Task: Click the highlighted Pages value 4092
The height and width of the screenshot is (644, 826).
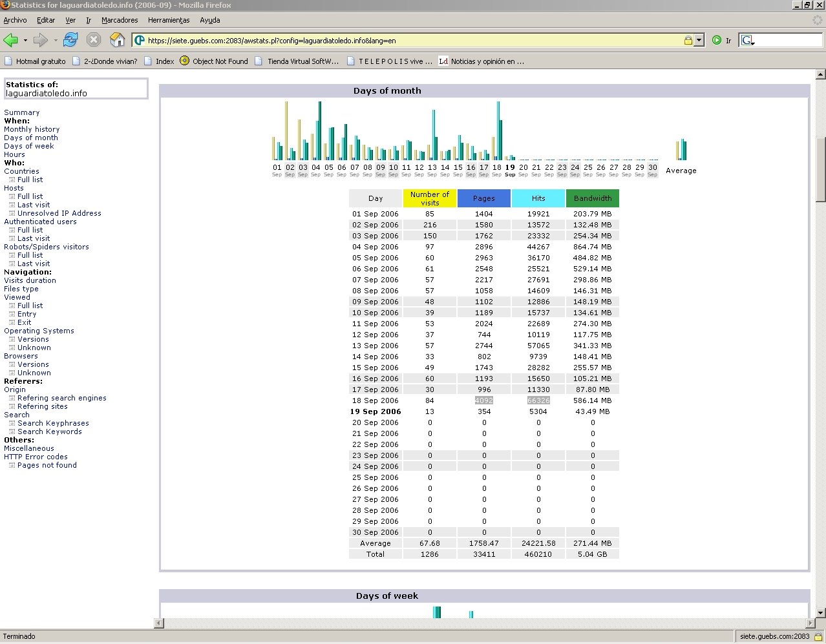Action: (x=484, y=400)
